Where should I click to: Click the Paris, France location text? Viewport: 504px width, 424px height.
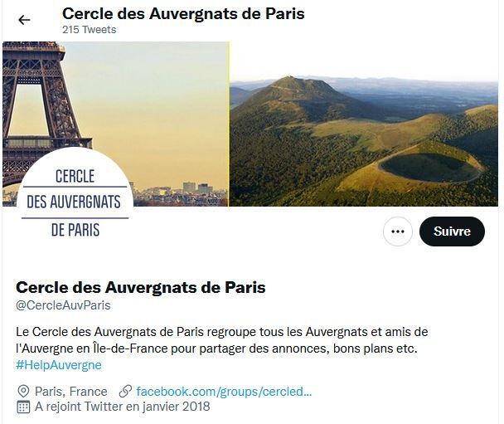click(71, 392)
